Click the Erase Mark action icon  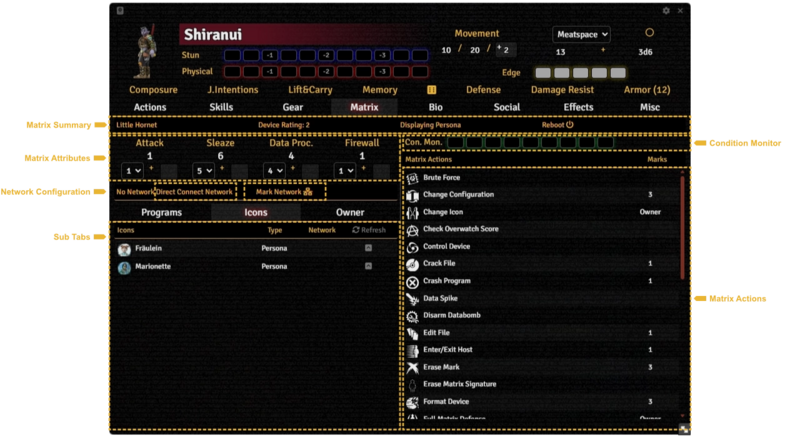coord(412,367)
